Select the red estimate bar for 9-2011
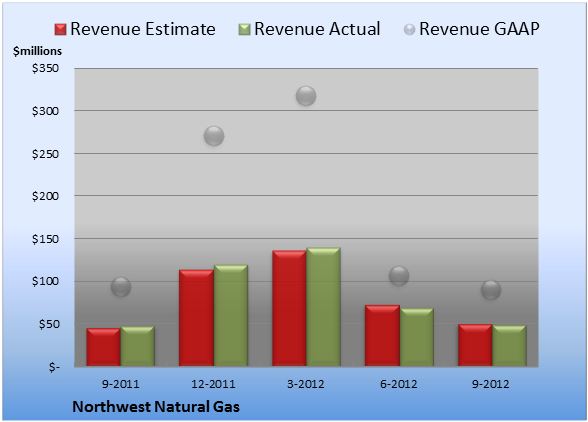This screenshot has width=588, height=422. (104, 347)
